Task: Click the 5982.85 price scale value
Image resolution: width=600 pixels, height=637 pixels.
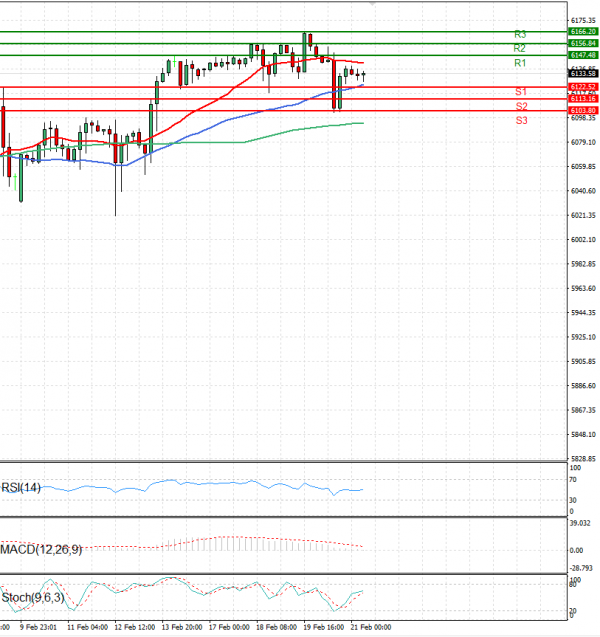Action: [583, 264]
